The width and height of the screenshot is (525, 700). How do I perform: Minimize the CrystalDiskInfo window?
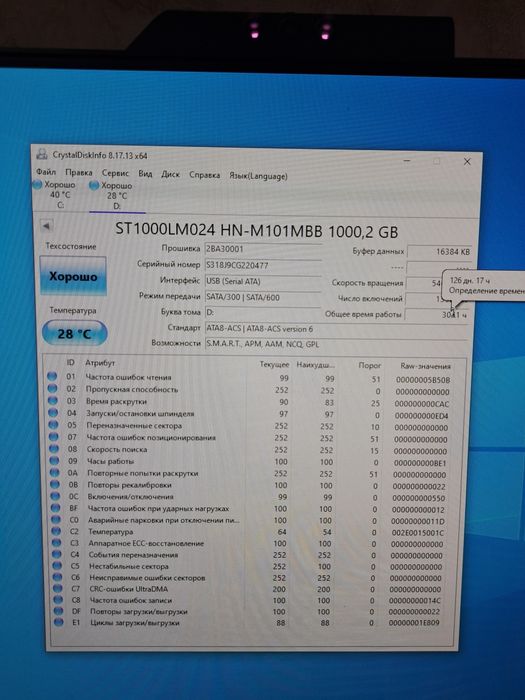(x=407, y=160)
